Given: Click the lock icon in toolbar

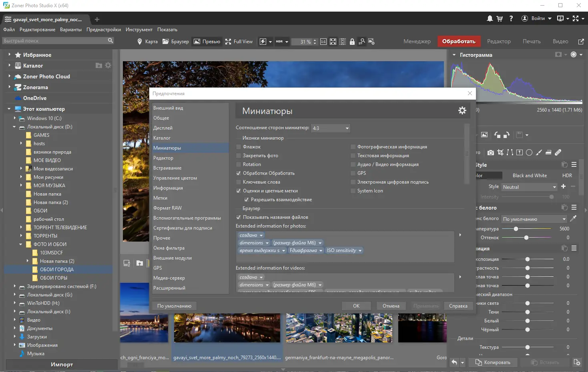Looking at the screenshot, I should tap(352, 42).
